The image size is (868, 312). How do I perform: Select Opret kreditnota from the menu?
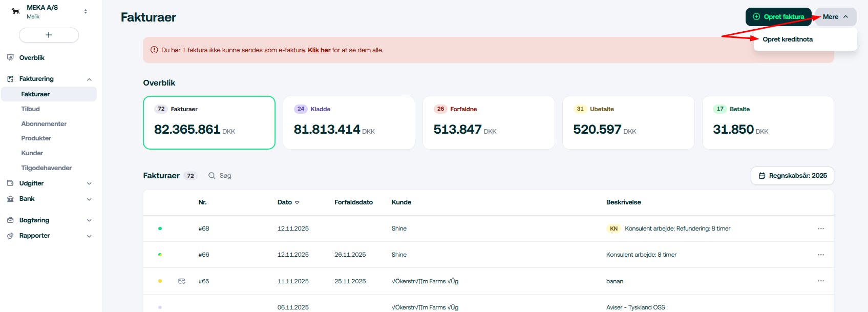788,39
